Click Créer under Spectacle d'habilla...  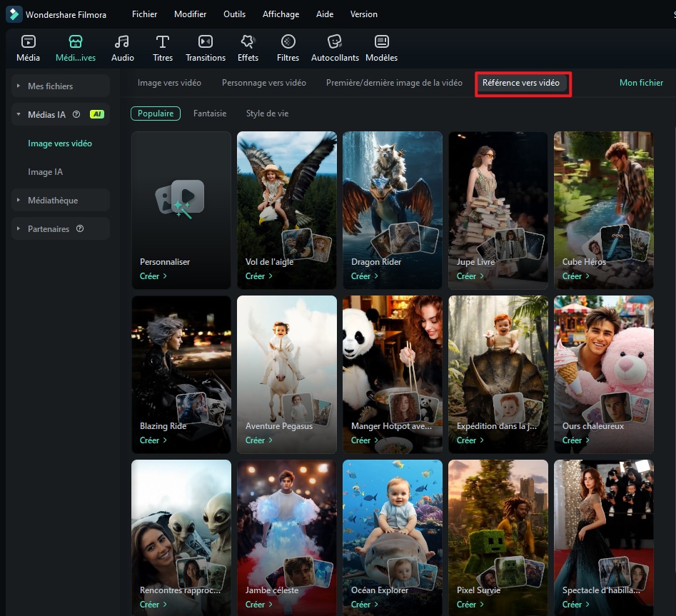tap(575, 605)
